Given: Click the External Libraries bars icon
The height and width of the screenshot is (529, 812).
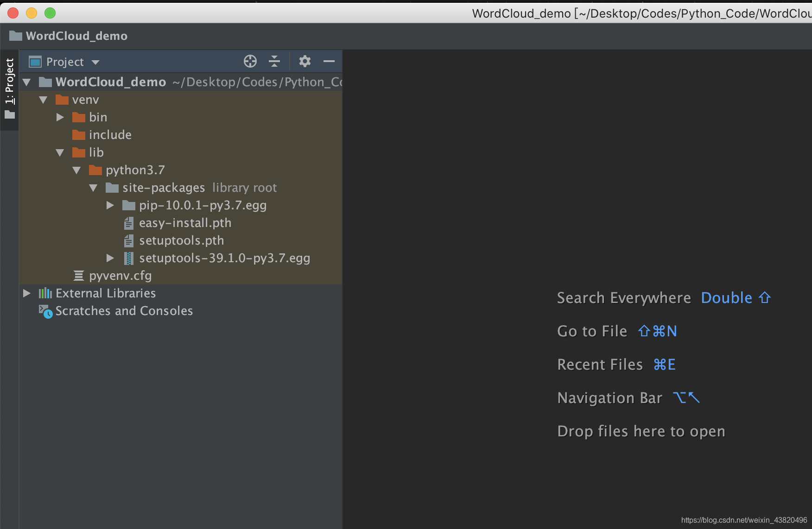Looking at the screenshot, I should [x=45, y=293].
